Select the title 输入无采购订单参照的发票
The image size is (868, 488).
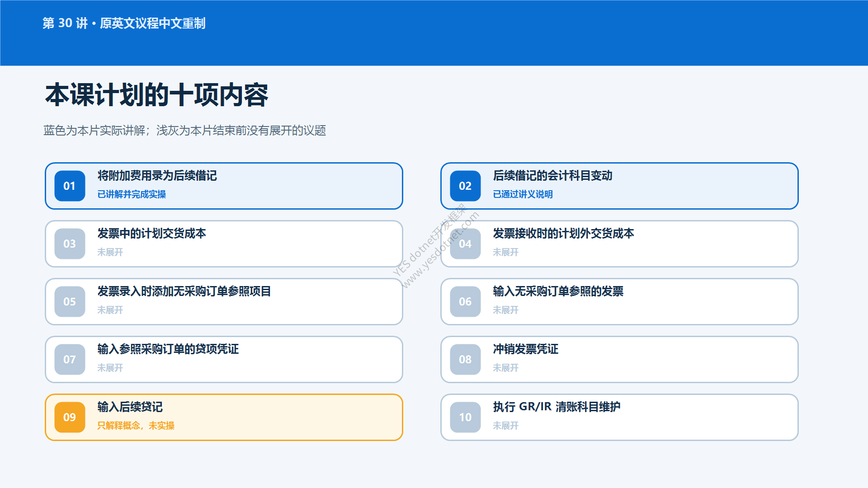tap(558, 291)
